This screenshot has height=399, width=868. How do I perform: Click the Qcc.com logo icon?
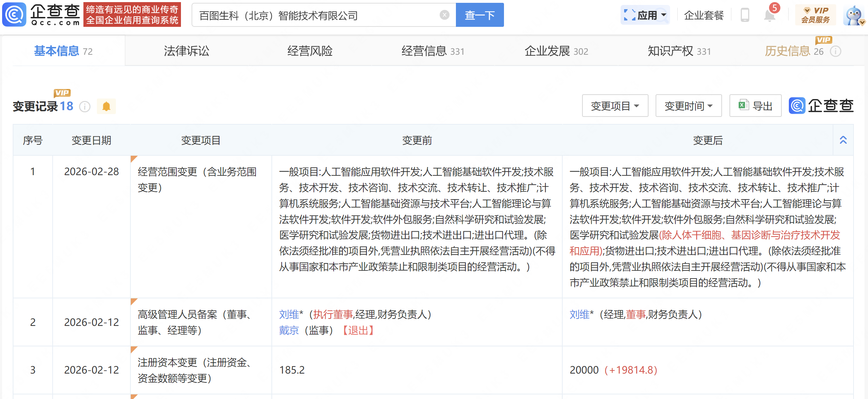coord(14,15)
